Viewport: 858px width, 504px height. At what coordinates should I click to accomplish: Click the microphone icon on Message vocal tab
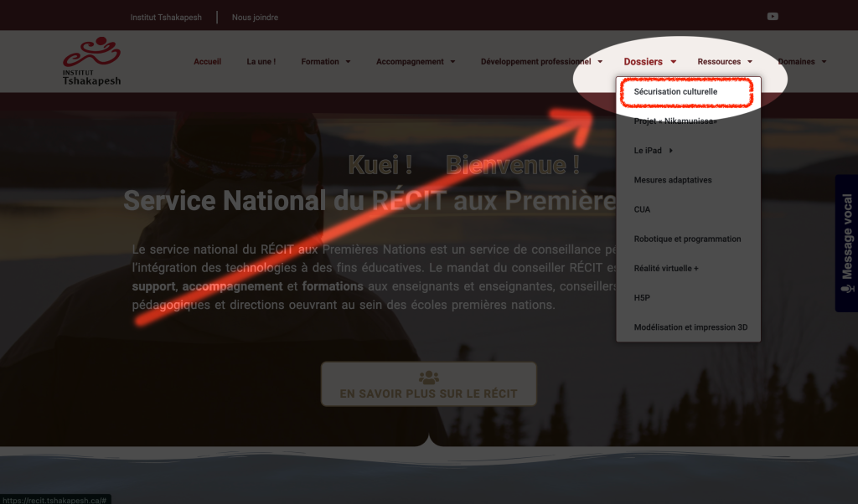847,288
